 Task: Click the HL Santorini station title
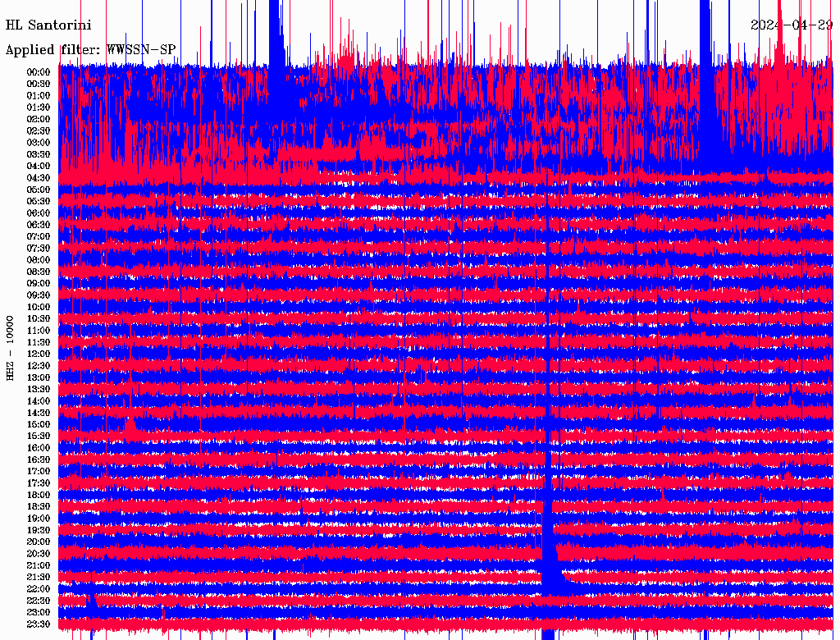[x=48, y=25]
